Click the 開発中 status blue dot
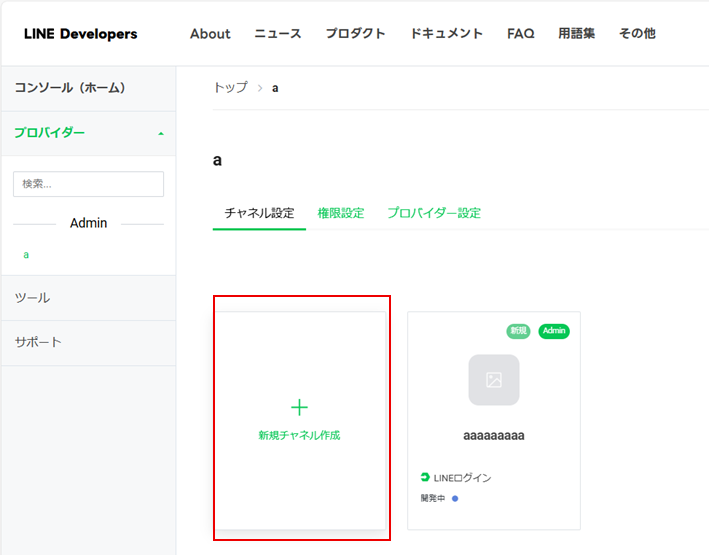The image size is (709, 555). point(455,498)
